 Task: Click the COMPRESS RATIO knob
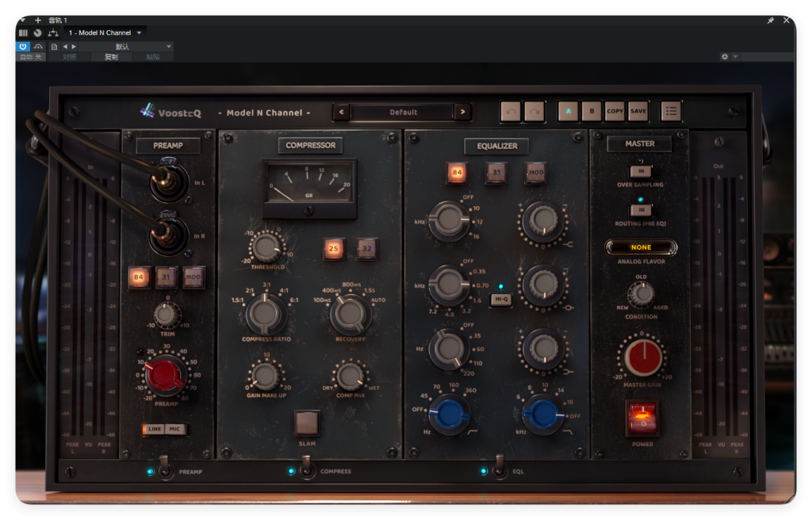266,314
